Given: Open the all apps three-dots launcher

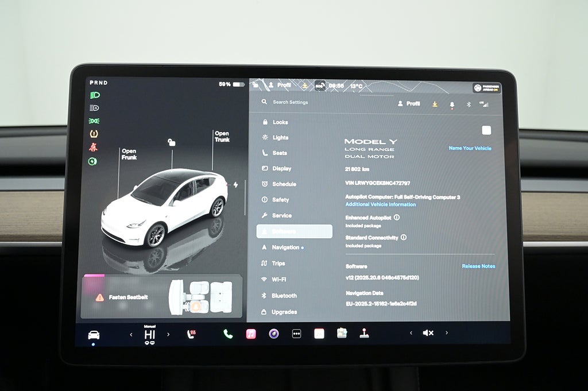Looking at the screenshot, I should (296, 334).
